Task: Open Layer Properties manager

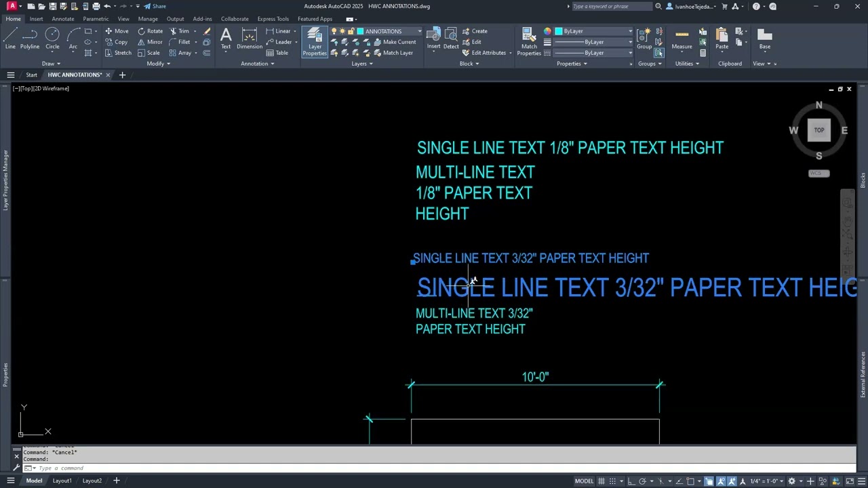Action: coord(315,42)
